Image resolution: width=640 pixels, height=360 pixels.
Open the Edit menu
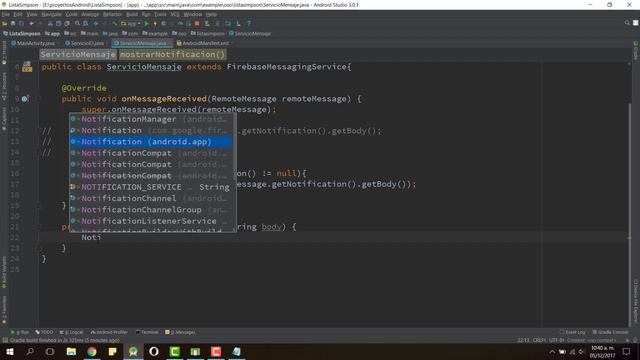[x=18, y=14]
